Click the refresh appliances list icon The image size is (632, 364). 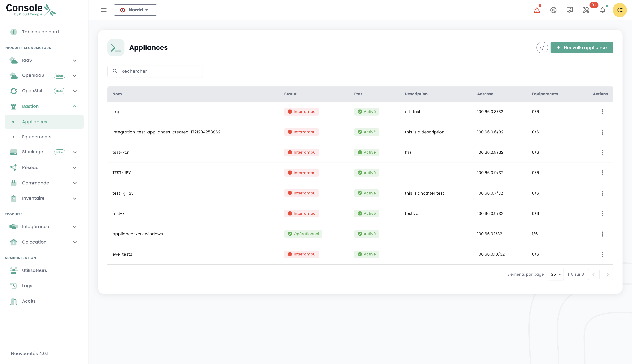click(542, 48)
